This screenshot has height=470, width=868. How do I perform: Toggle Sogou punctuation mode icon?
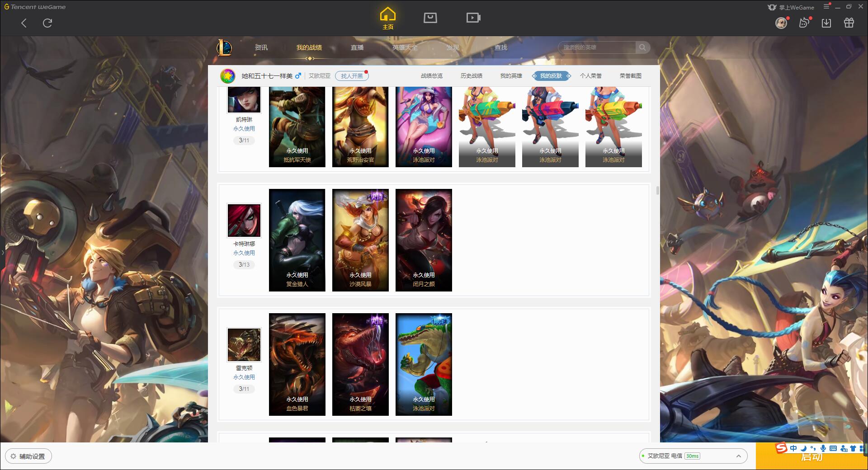coord(813,448)
